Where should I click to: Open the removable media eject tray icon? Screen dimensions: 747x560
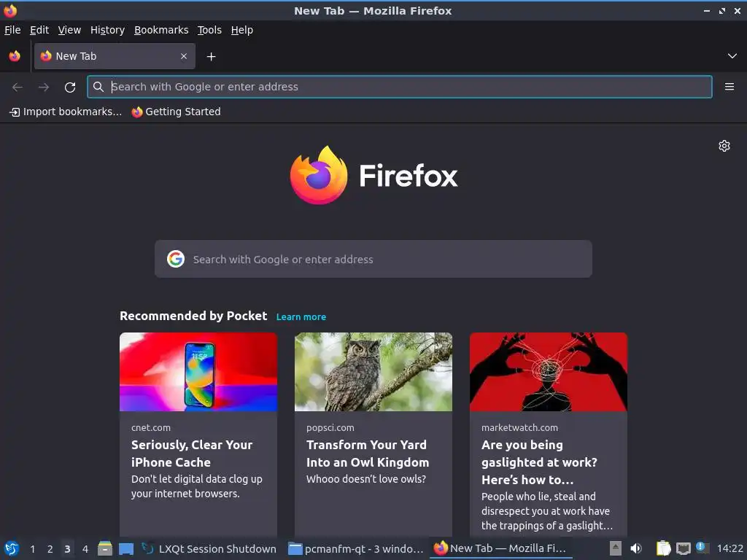[616, 548]
